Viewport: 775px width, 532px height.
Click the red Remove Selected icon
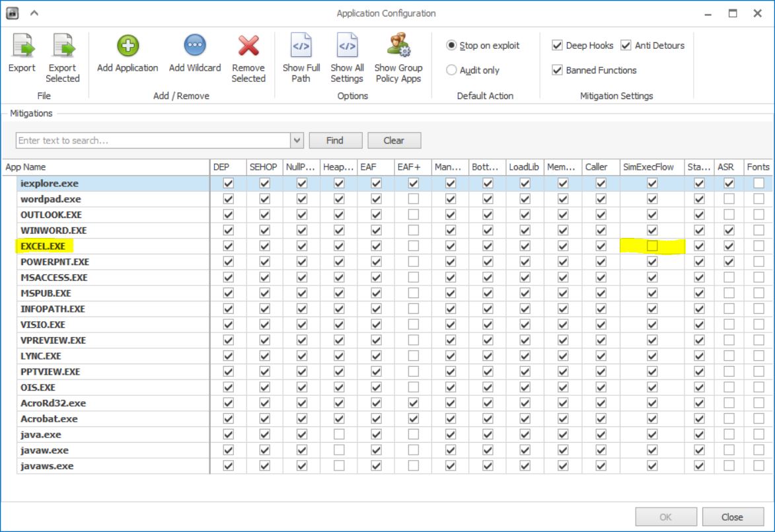248,46
